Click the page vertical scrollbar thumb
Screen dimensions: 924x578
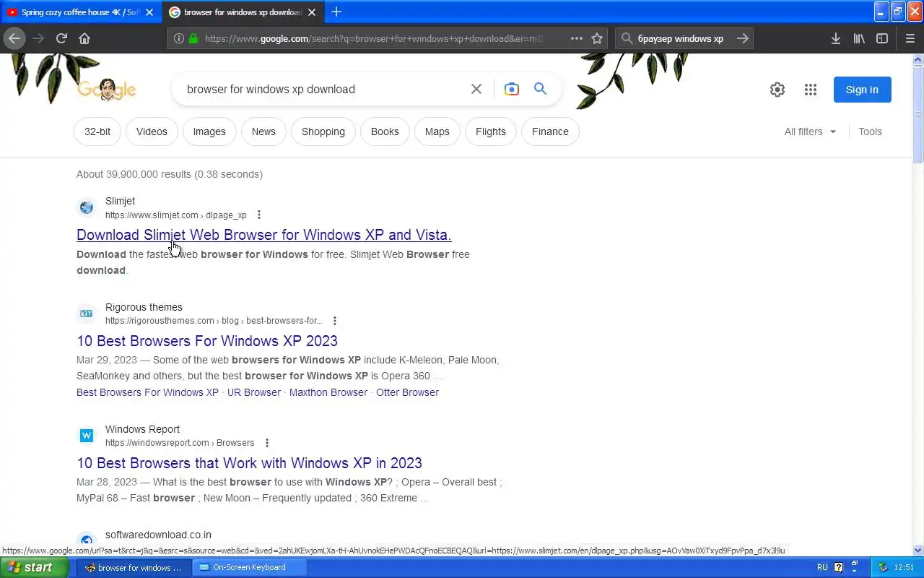click(918, 113)
